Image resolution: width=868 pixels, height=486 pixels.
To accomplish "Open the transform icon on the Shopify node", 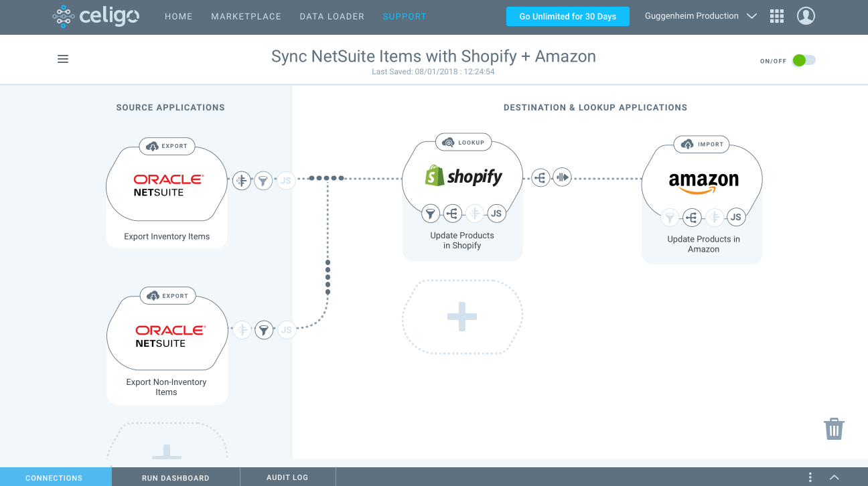I will (475, 214).
